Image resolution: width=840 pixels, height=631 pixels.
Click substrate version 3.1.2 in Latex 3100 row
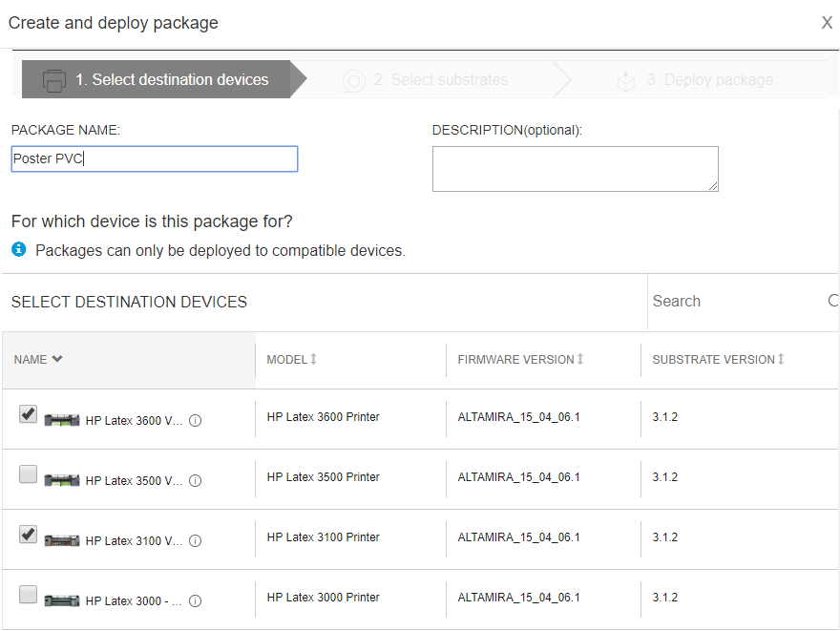tap(664, 536)
